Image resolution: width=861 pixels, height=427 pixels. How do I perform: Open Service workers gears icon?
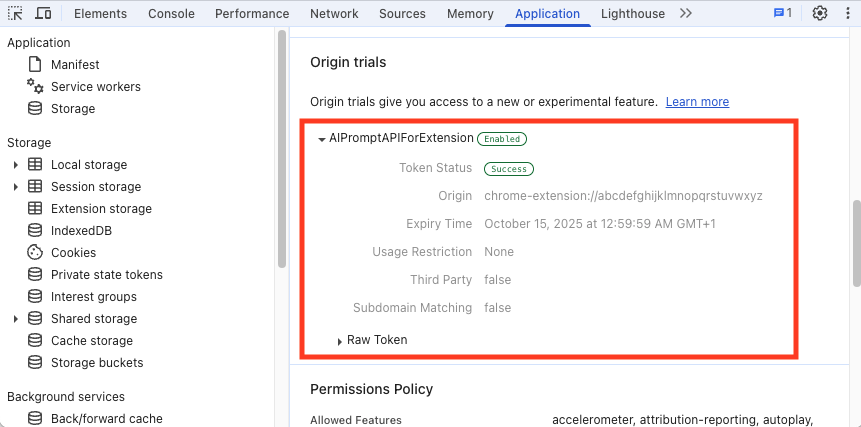click(x=35, y=87)
